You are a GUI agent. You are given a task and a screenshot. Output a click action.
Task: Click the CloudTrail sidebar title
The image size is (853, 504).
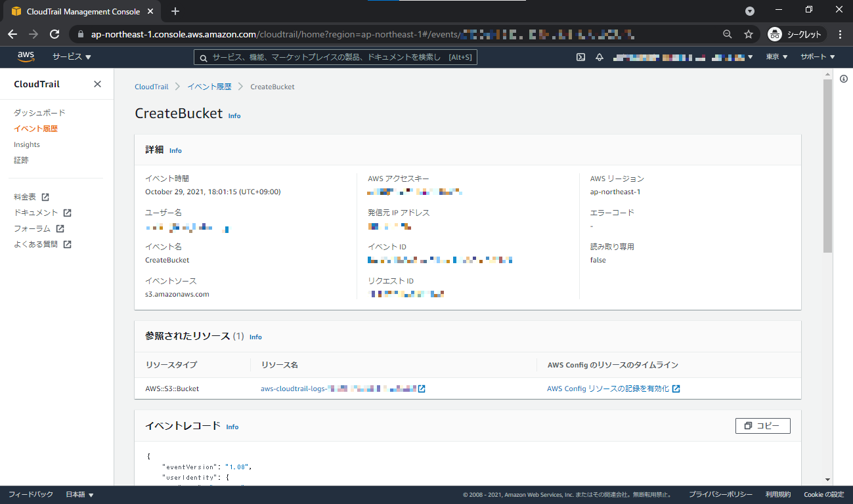(x=37, y=84)
